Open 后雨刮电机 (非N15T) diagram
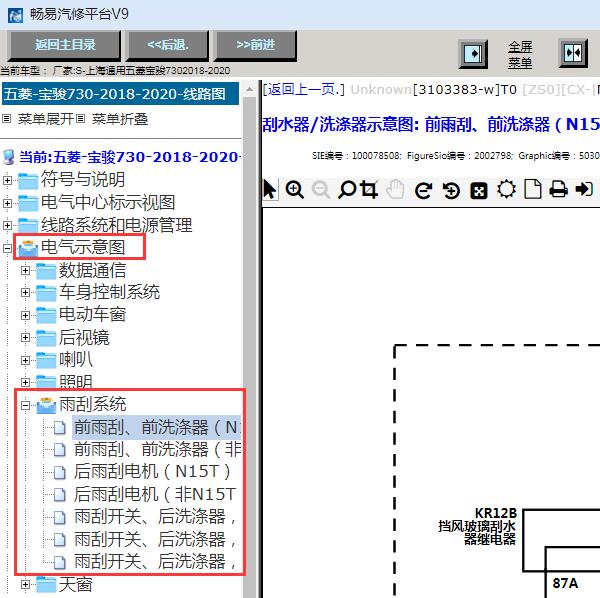 (x=155, y=494)
